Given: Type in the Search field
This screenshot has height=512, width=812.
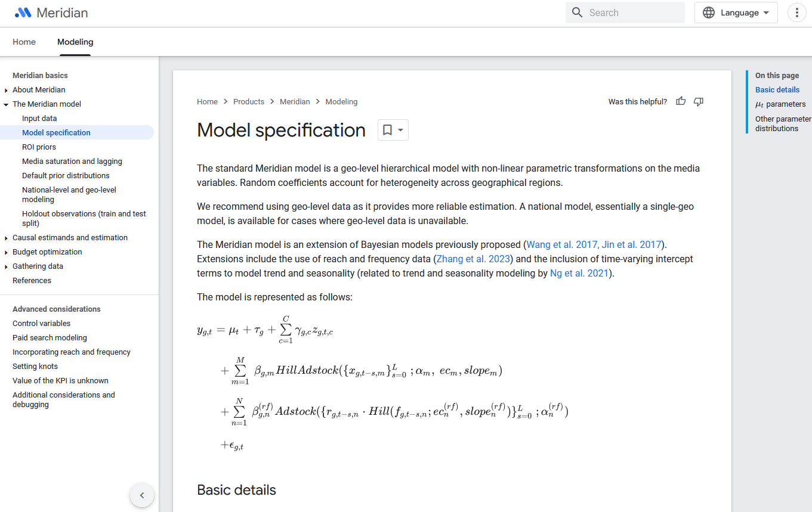Looking at the screenshot, I should click(x=632, y=13).
